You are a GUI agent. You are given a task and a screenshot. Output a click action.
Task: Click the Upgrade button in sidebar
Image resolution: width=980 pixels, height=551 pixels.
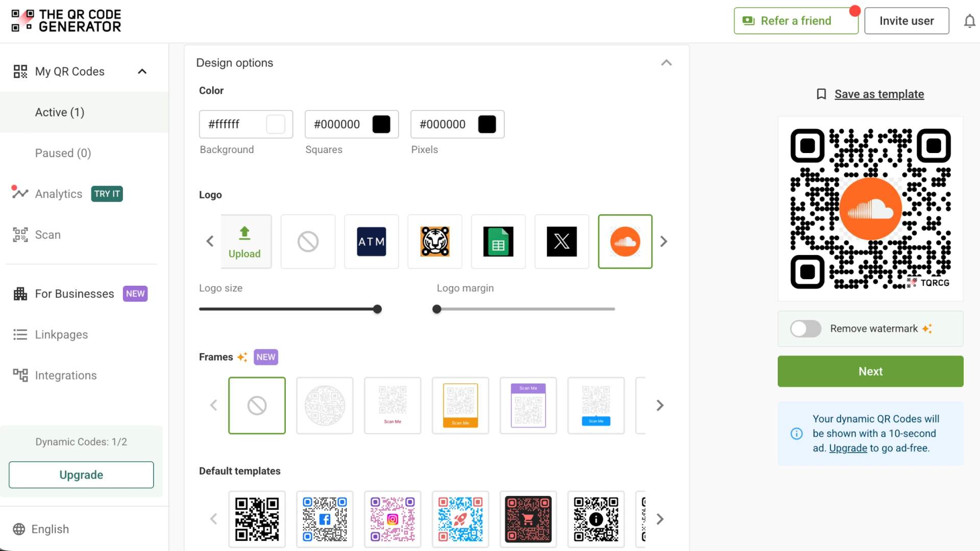click(x=81, y=475)
